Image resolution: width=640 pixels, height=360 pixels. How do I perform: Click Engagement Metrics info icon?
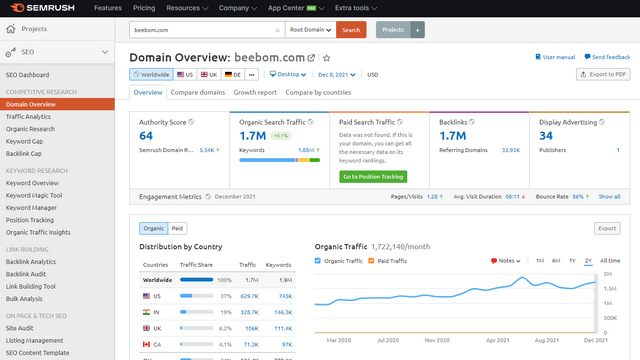208,197
